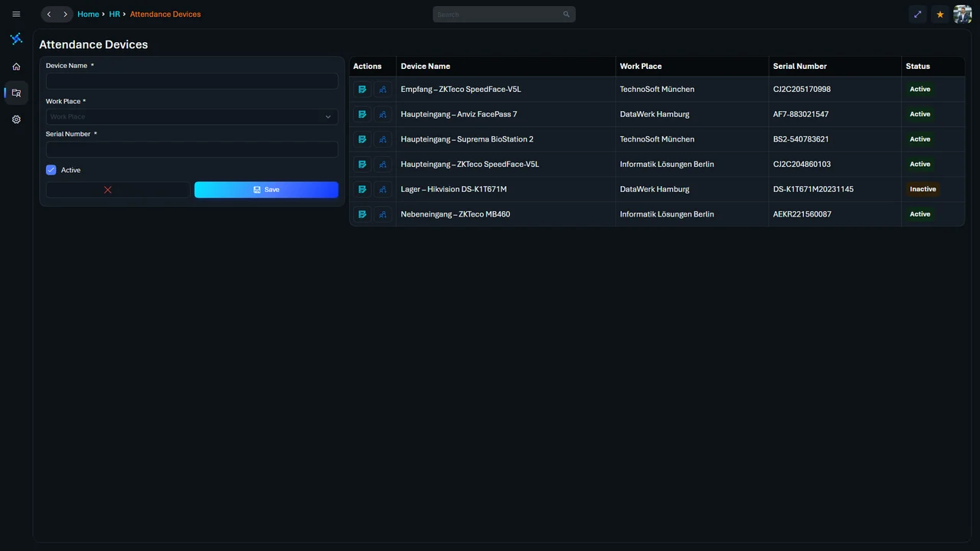Focus the Device Name input field
Image resolution: width=980 pixels, height=551 pixels.
[191, 81]
